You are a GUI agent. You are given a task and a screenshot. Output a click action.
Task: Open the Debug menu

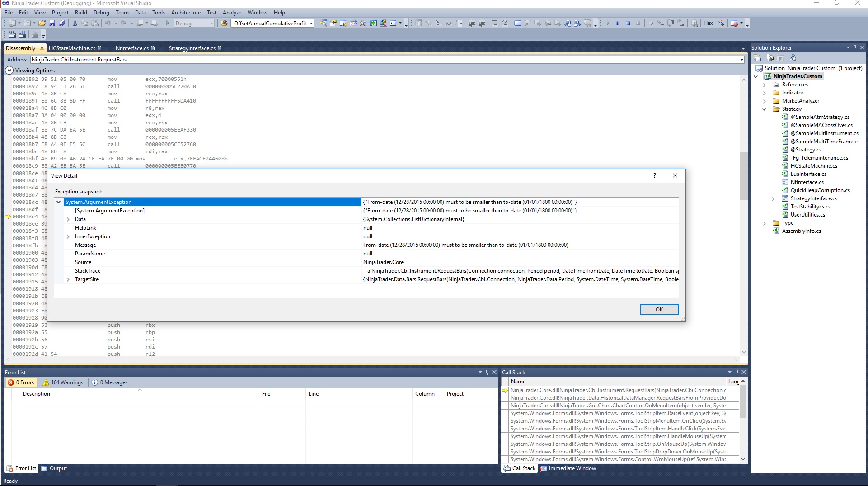click(101, 13)
